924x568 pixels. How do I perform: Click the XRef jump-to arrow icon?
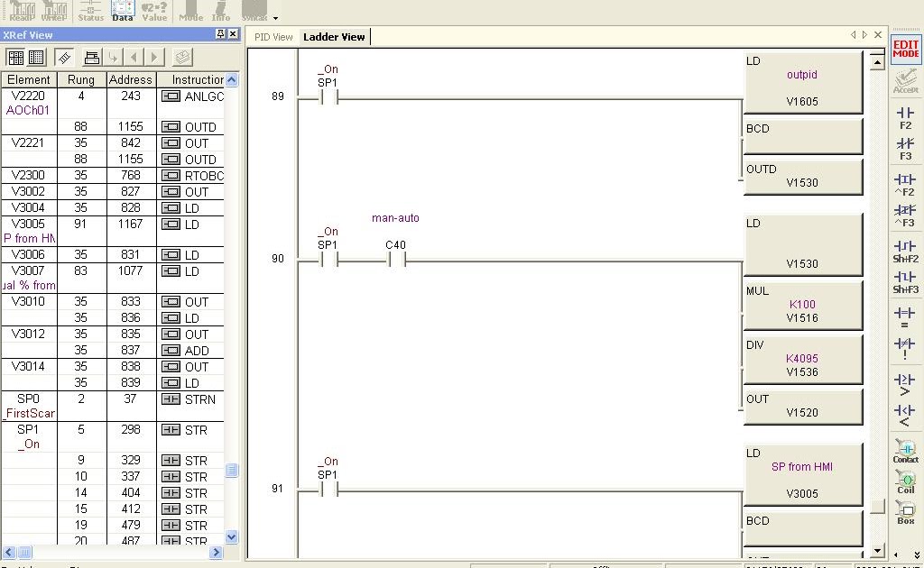click(113, 57)
